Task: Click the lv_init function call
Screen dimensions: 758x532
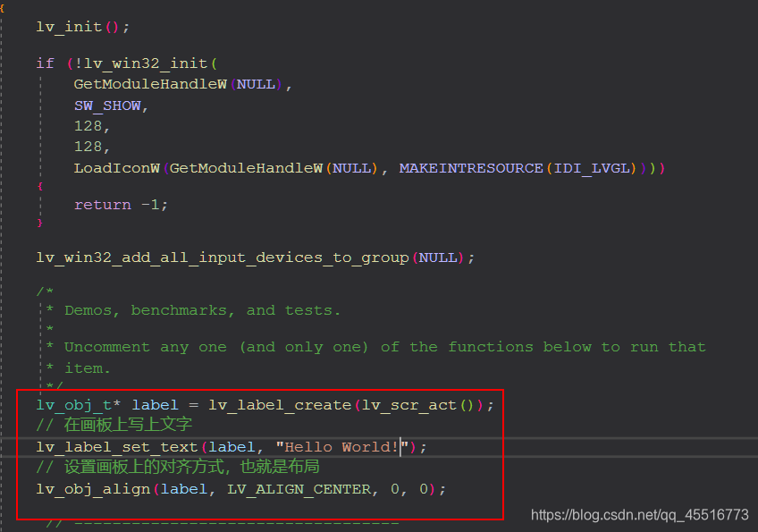Action: pyautogui.click(x=67, y=26)
